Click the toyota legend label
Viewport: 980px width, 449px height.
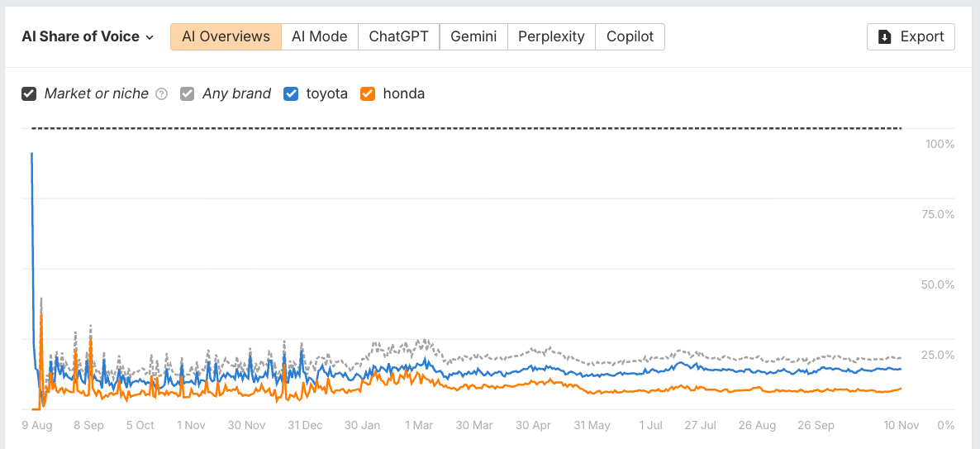point(326,93)
